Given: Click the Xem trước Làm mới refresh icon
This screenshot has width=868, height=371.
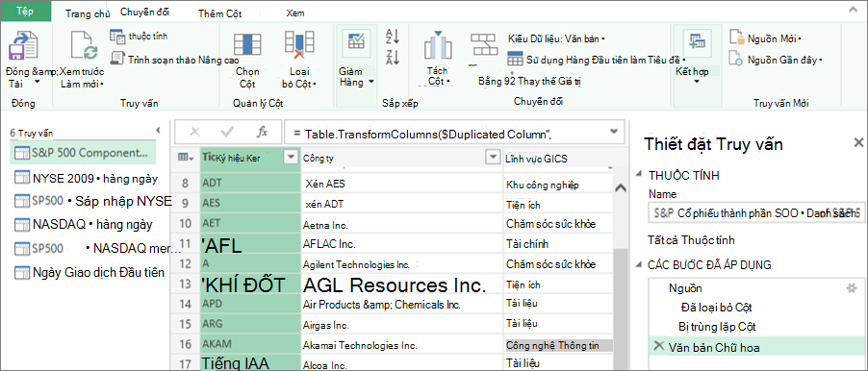Looking at the screenshot, I should pos(83,46).
